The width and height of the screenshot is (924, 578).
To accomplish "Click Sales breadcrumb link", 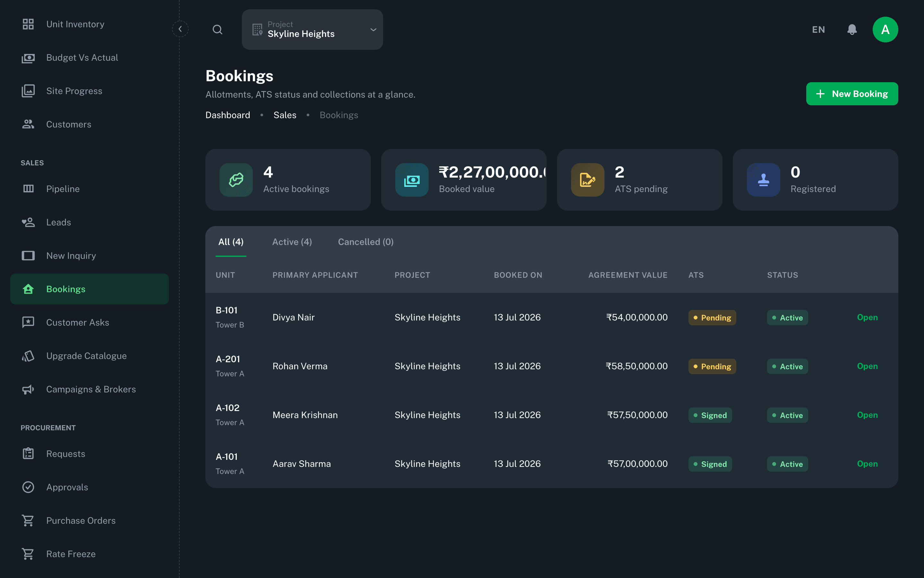I will tap(285, 115).
